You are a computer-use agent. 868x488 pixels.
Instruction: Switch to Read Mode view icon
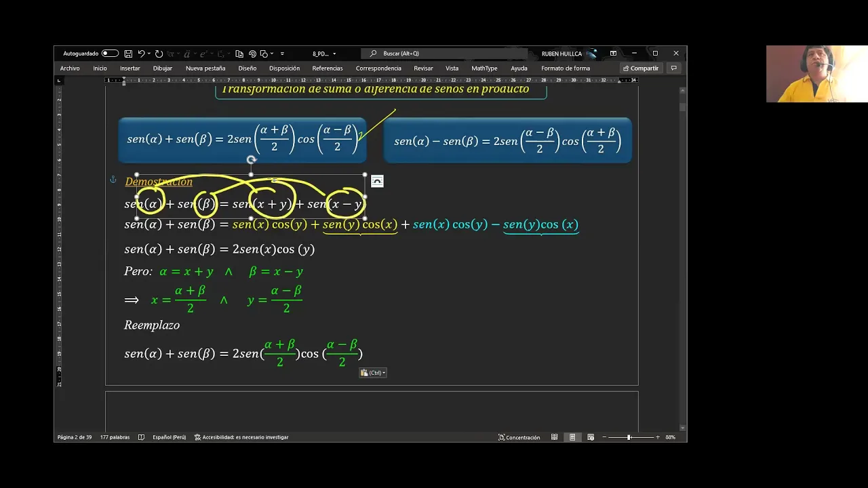555,437
